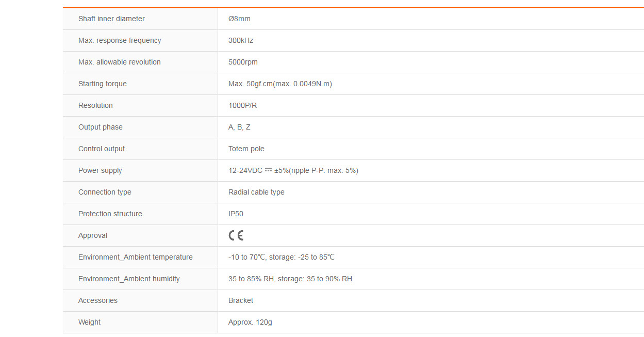Click the 1000P/R resolution value

point(242,105)
